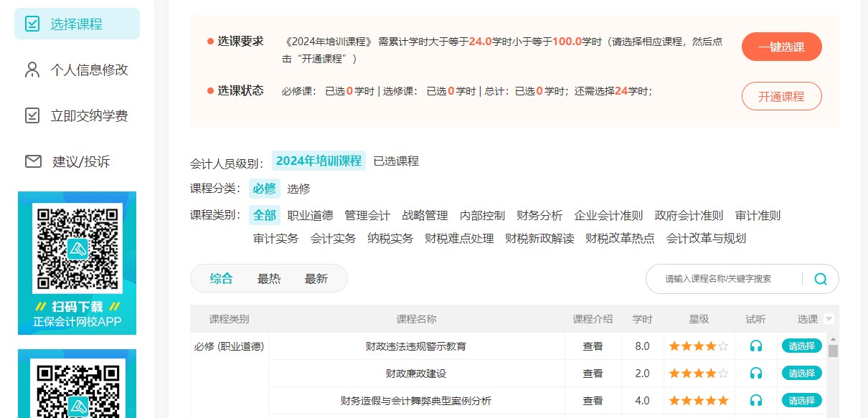Filter by 财税难点处理 category
Image resolution: width=868 pixels, height=418 pixels.
(x=459, y=238)
